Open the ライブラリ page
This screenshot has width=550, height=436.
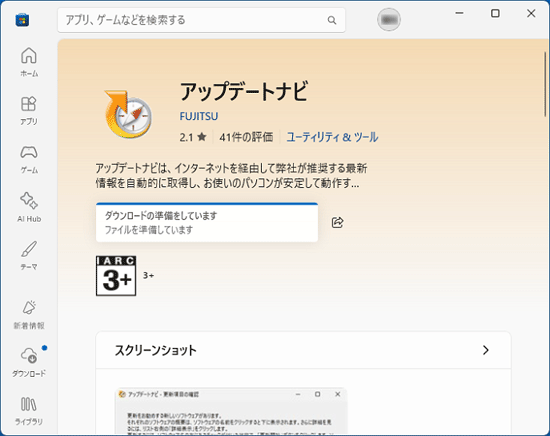pyautogui.click(x=29, y=410)
